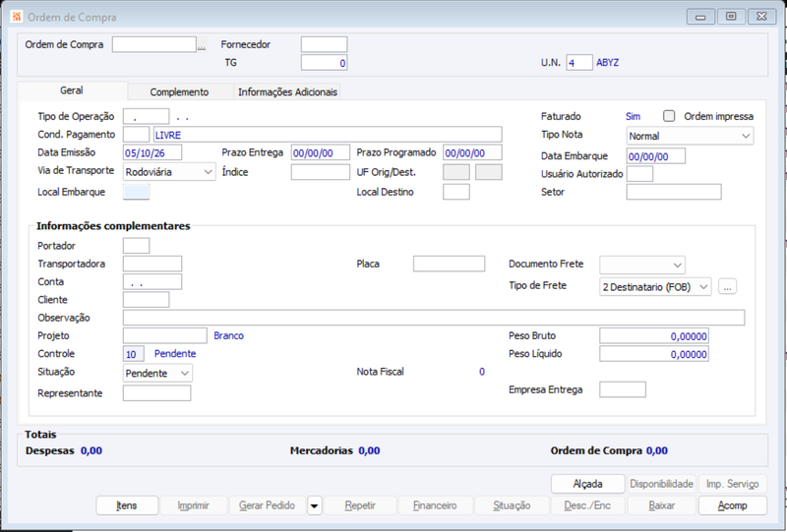Click the Itens button
This screenshot has height=532, width=787.
click(x=127, y=505)
